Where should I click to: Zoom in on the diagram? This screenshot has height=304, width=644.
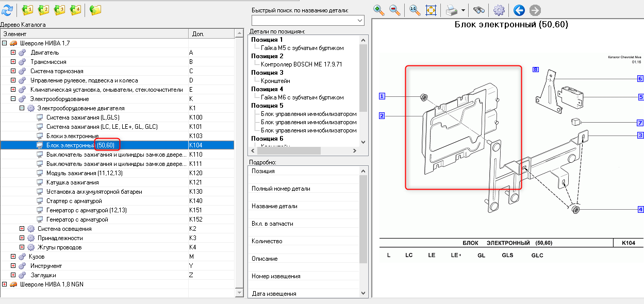coord(379,10)
